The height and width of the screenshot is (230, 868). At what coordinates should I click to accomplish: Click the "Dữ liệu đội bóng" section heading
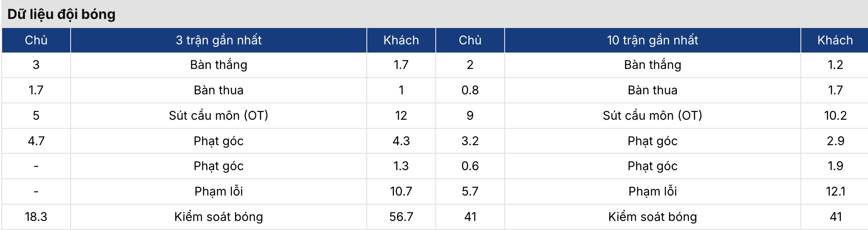(62, 14)
